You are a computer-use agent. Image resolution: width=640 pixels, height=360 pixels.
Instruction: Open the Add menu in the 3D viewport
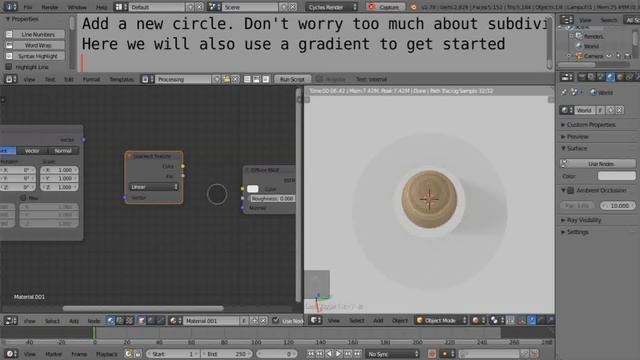(x=378, y=321)
